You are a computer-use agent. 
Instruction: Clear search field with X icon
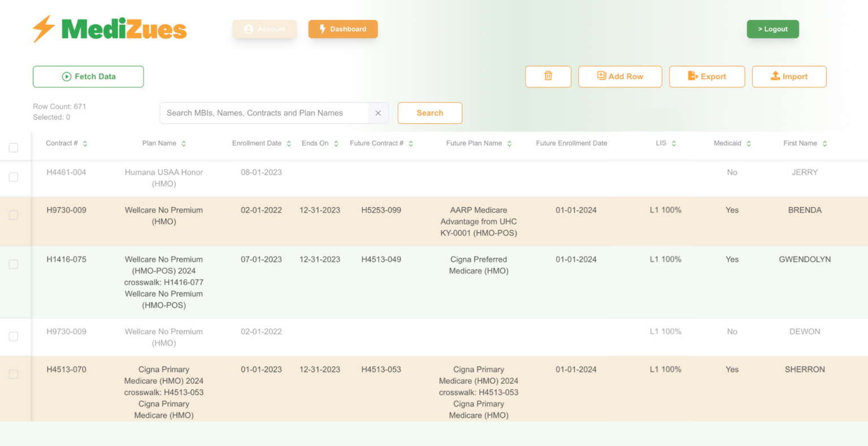pyautogui.click(x=378, y=113)
